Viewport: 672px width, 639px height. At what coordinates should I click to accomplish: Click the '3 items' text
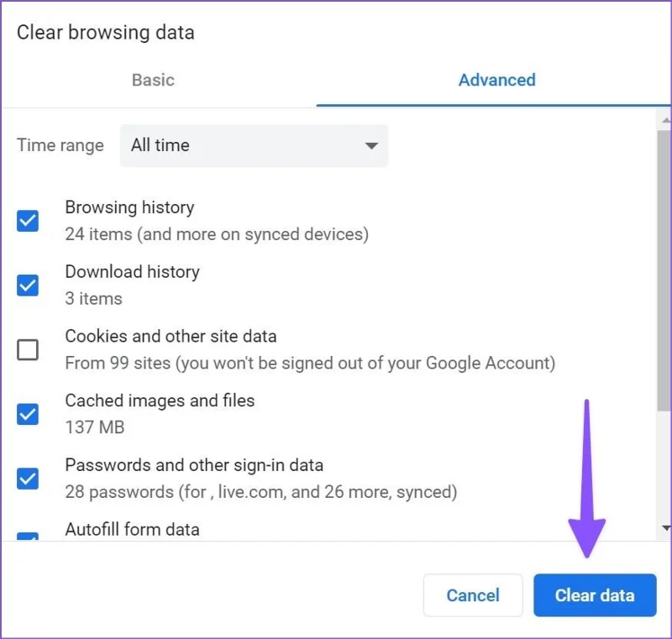pos(93,299)
